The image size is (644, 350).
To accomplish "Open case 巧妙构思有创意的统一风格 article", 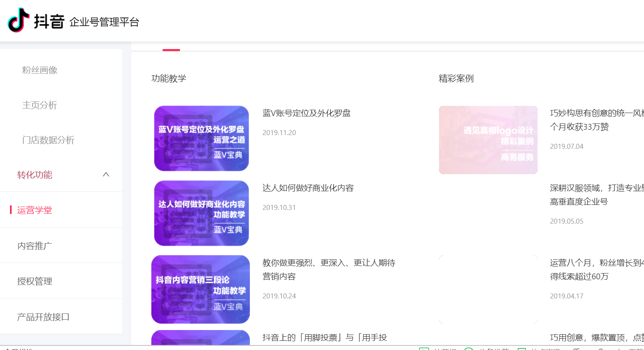I will [x=597, y=120].
